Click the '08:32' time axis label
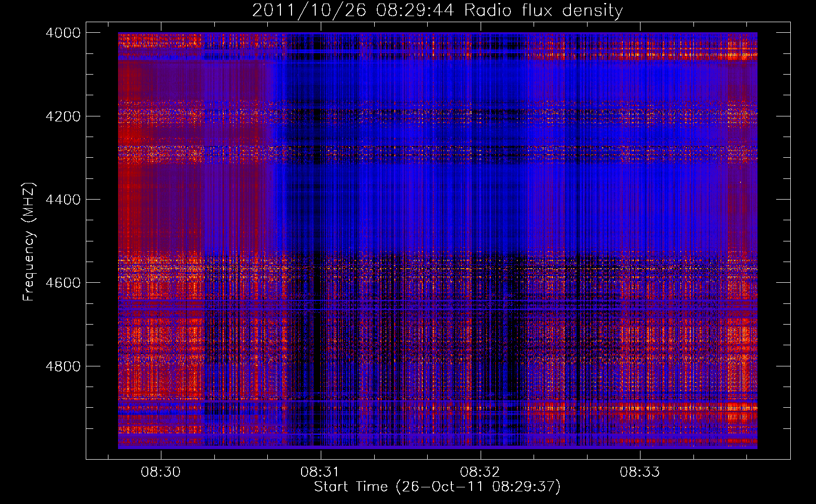816x504 pixels. pos(480,472)
